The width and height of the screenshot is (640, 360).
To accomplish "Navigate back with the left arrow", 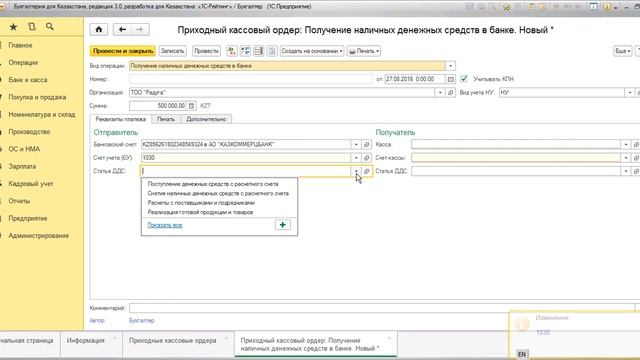I will click(122, 29).
